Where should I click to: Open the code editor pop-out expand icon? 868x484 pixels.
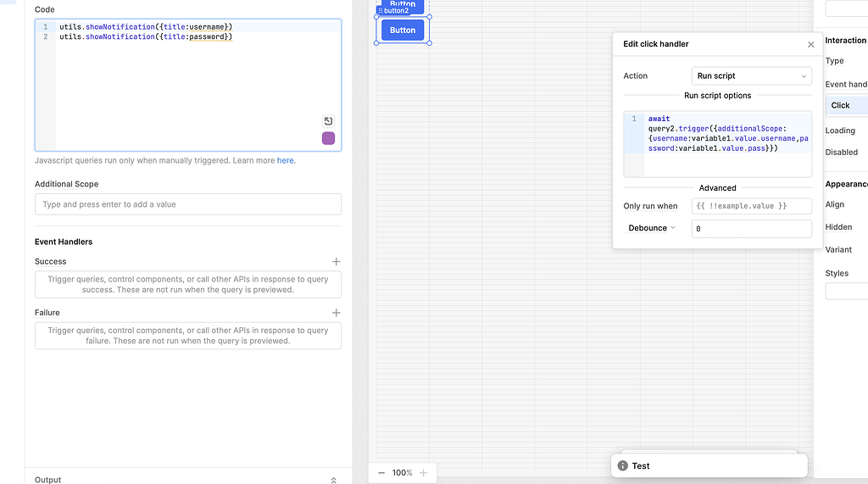(328, 121)
